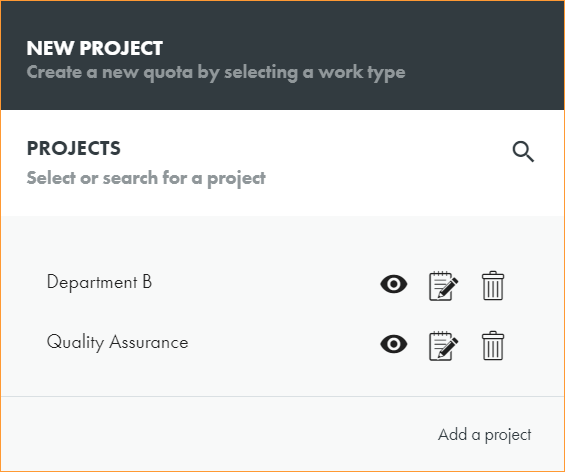Toggle visibility eye for Department B

click(393, 284)
